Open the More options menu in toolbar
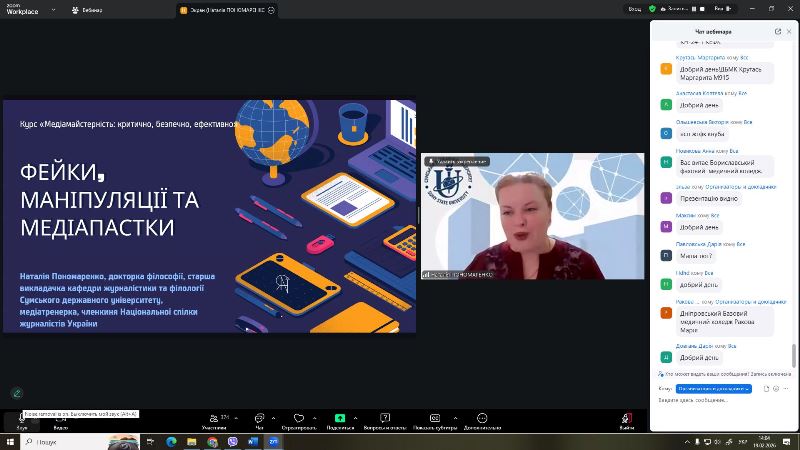The height and width of the screenshot is (450, 800). (x=482, y=418)
